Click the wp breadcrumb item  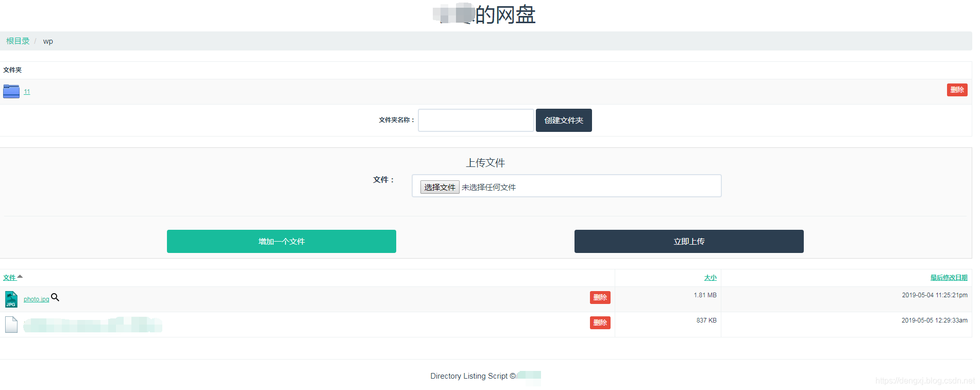click(48, 41)
